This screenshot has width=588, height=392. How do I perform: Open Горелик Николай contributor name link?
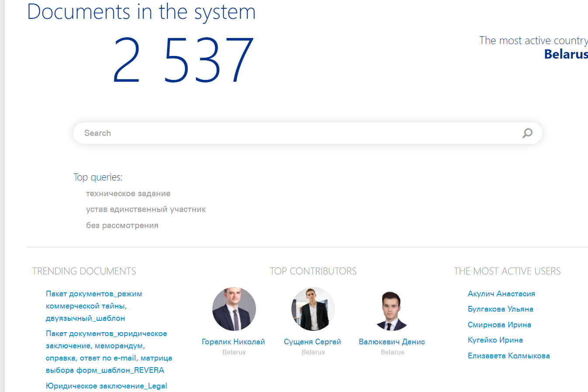(233, 342)
